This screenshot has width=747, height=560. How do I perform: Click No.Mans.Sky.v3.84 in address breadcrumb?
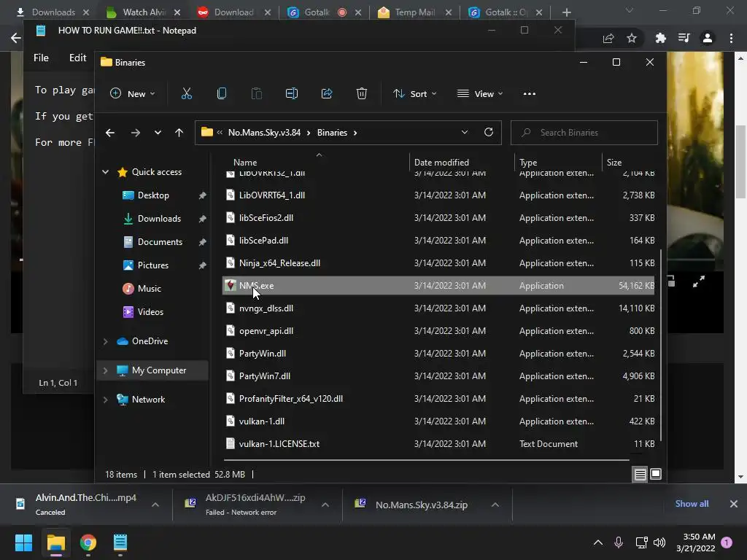coord(264,133)
